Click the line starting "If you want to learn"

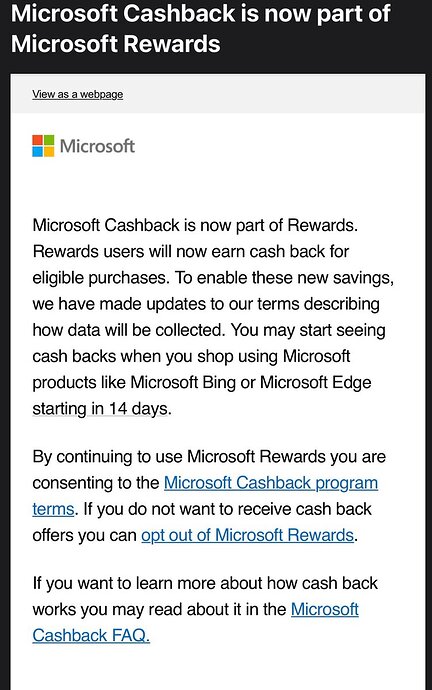tap(205, 584)
